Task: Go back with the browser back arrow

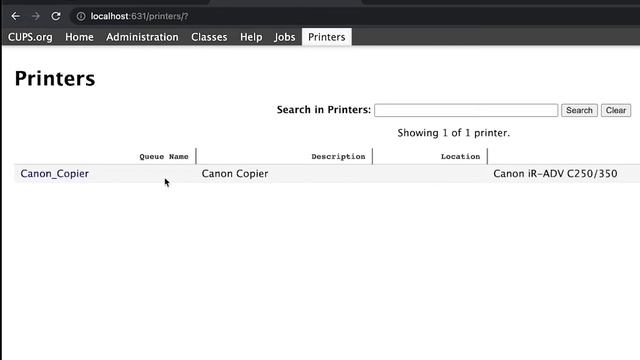Action: pos(16,16)
